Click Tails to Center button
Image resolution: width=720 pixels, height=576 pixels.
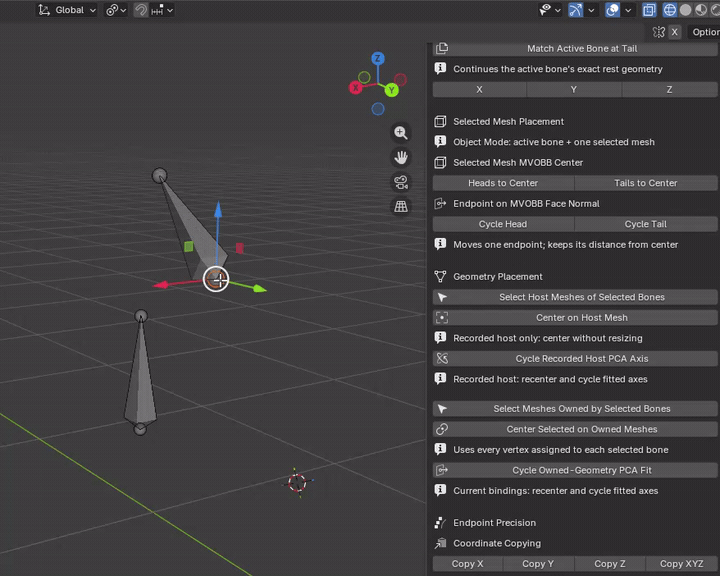point(646,183)
